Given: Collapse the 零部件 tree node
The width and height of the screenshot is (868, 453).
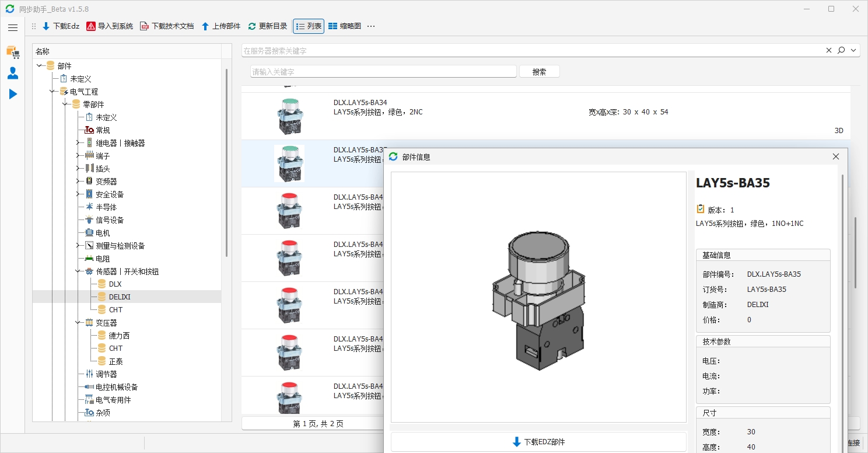Looking at the screenshot, I should point(65,104).
